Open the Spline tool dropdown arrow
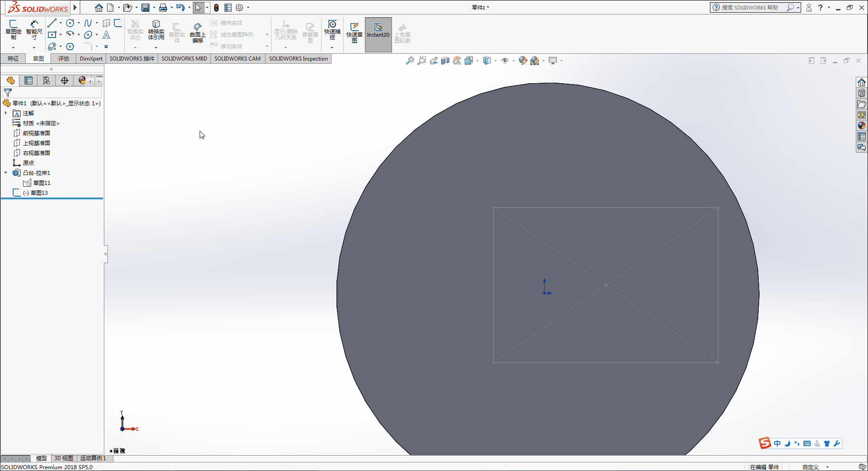The height and width of the screenshot is (471, 868). pyautogui.click(x=97, y=23)
